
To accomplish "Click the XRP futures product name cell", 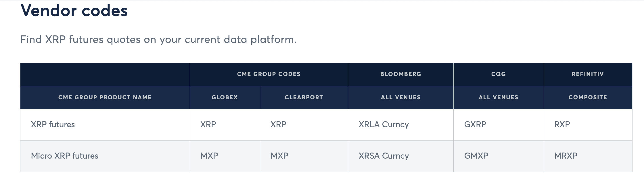I will click(x=53, y=124).
